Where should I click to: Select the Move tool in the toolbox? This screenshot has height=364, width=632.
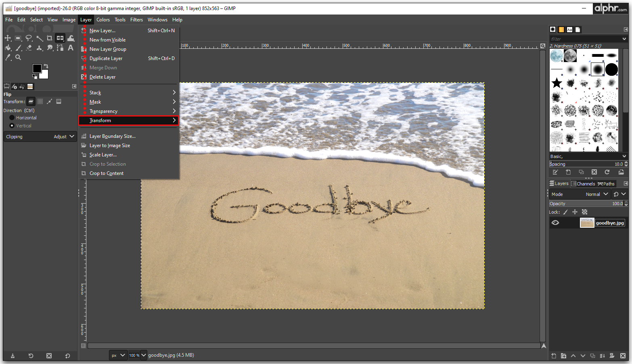[x=8, y=38]
